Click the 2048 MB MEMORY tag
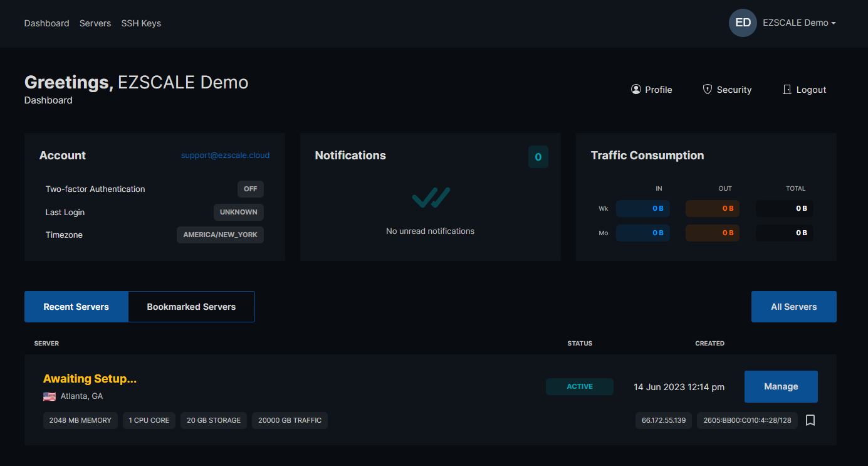The width and height of the screenshot is (868, 466). click(x=80, y=420)
